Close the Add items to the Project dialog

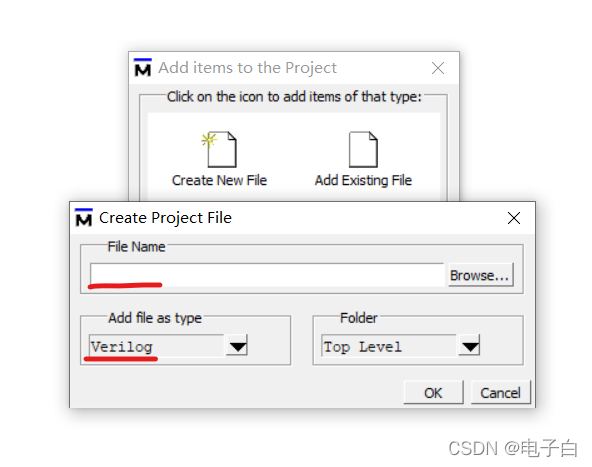point(438,68)
